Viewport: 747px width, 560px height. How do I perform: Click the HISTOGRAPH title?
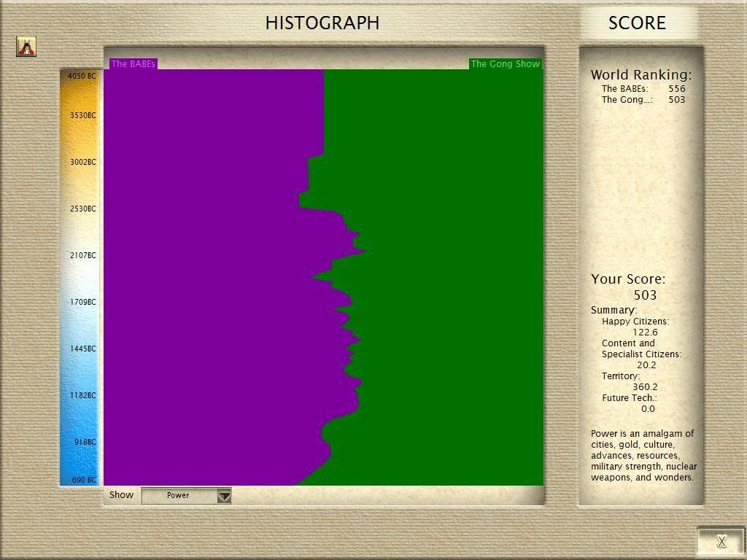[x=322, y=23]
